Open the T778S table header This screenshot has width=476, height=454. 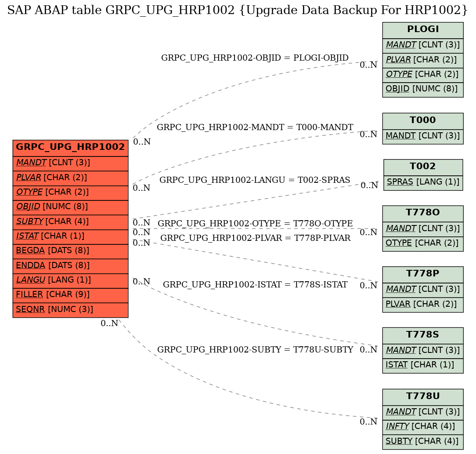(x=423, y=335)
